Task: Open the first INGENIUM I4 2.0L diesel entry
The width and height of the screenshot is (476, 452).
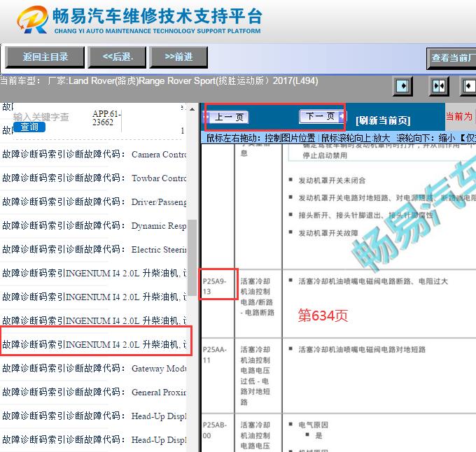Action: (x=94, y=274)
